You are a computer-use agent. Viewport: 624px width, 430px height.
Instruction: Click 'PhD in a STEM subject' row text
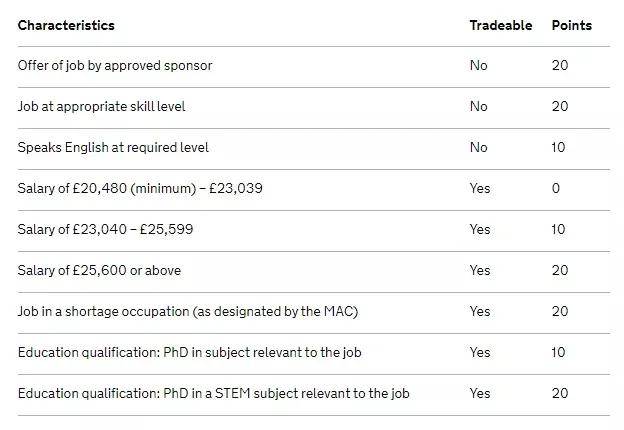click(214, 393)
